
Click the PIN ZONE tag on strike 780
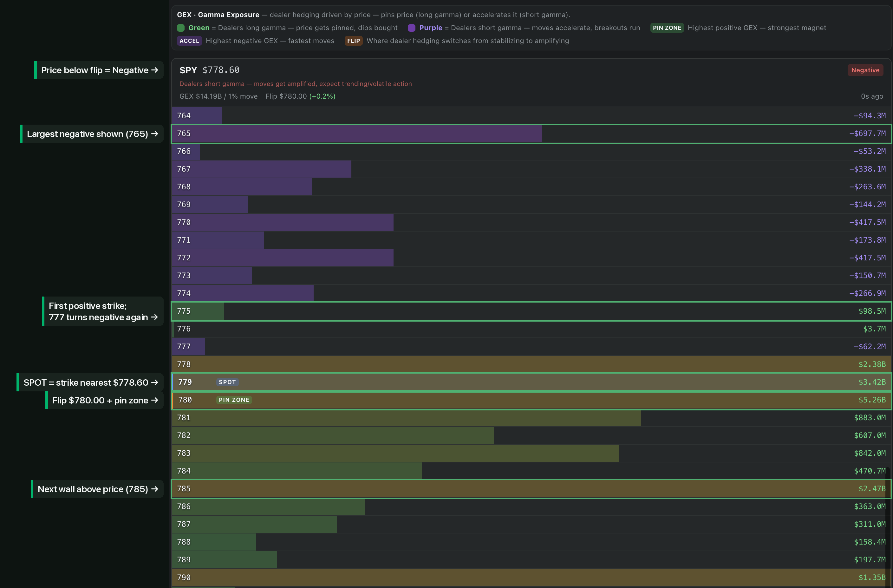pos(234,400)
